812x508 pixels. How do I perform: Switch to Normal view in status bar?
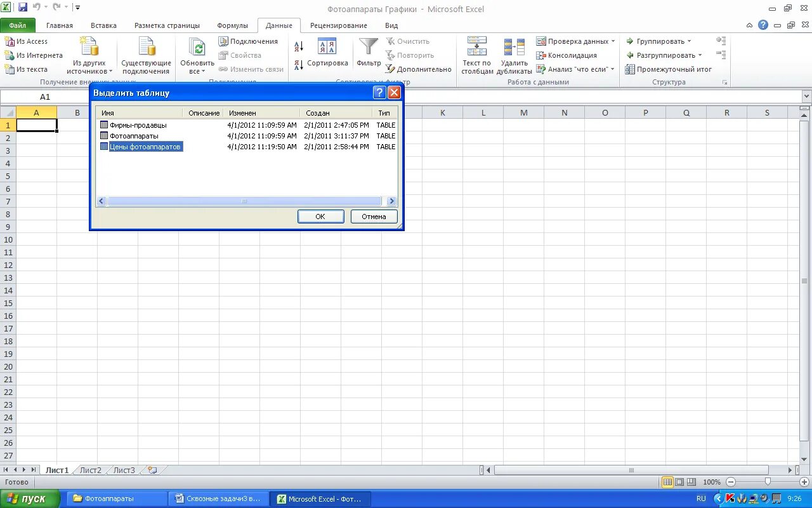click(x=667, y=482)
